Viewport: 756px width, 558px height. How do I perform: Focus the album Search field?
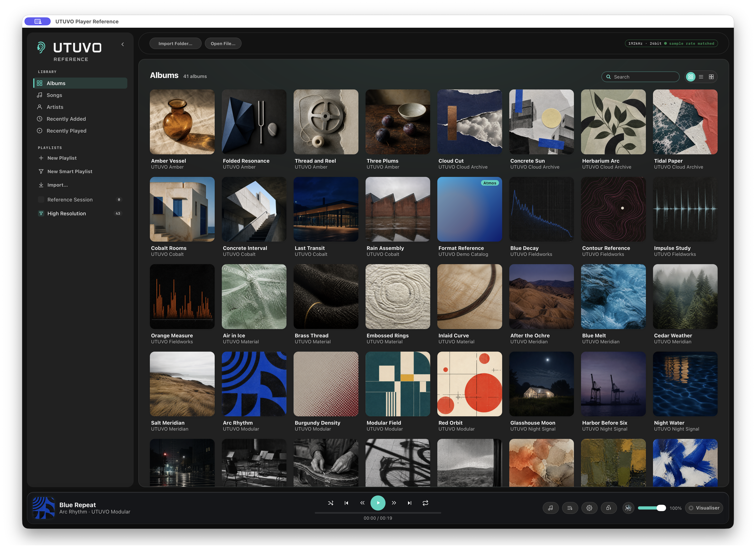tap(640, 77)
